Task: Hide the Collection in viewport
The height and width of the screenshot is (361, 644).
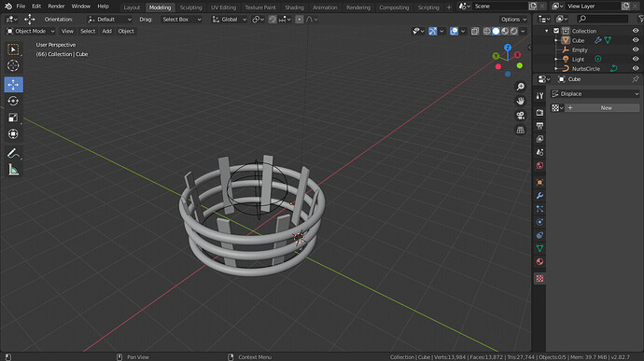Action: (636, 31)
